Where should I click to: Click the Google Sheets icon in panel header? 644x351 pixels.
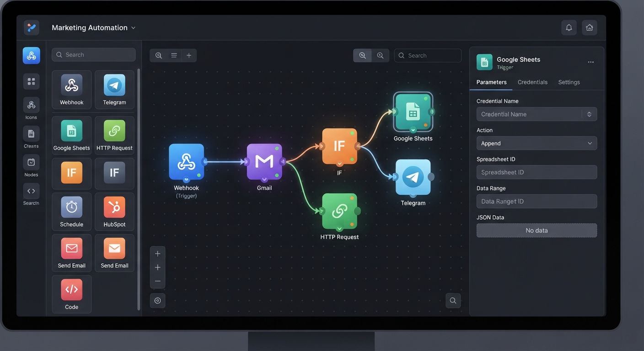(484, 62)
